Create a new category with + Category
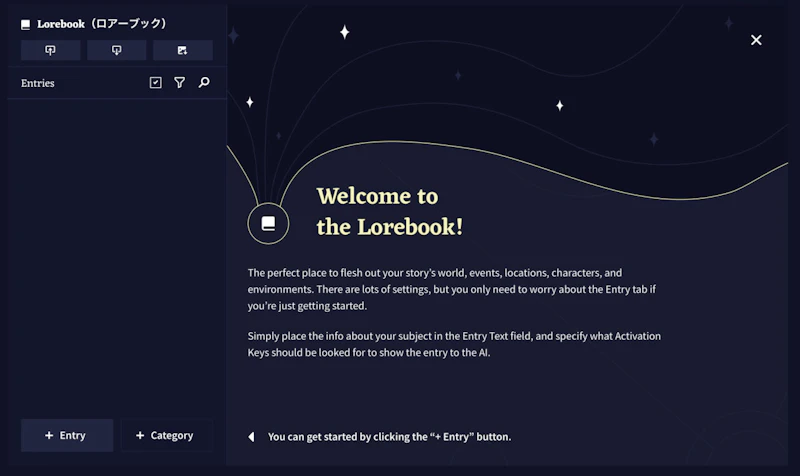 [166, 435]
